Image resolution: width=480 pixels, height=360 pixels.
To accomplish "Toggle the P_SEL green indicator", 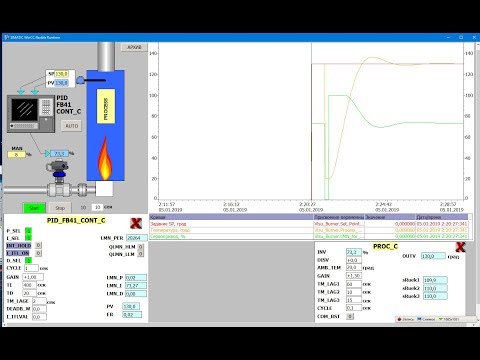I will coord(28,231).
